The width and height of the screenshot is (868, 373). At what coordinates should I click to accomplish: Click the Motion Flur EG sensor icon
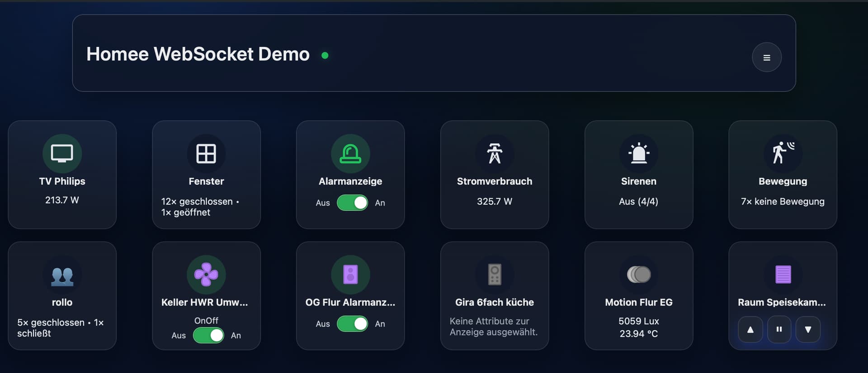pos(638,275)
